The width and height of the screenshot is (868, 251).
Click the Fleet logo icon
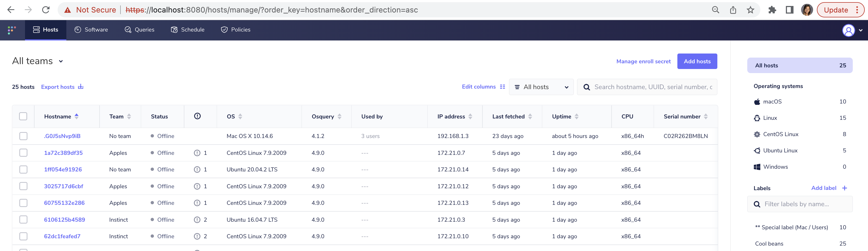[x=12, y=30]
